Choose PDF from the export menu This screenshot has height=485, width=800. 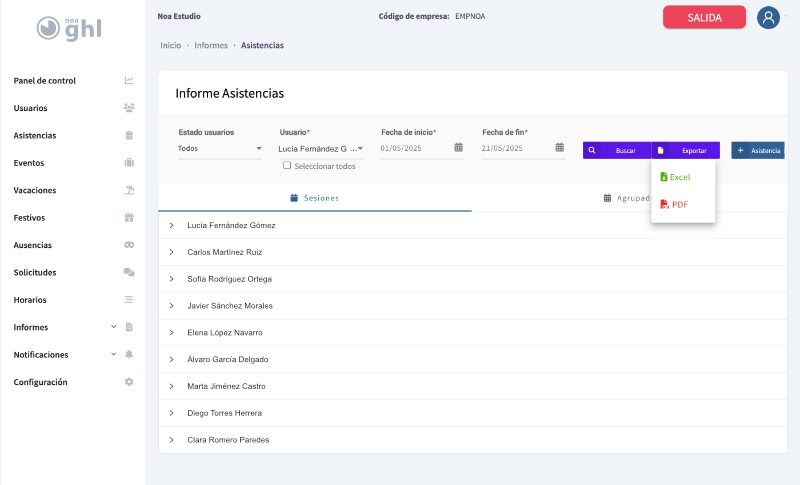pos(675,204)
